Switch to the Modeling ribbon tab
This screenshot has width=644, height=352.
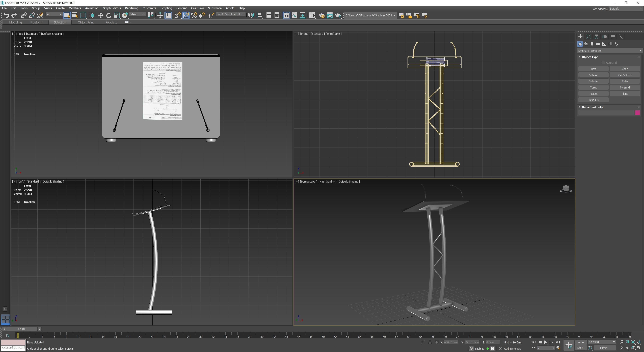[15, 22]
